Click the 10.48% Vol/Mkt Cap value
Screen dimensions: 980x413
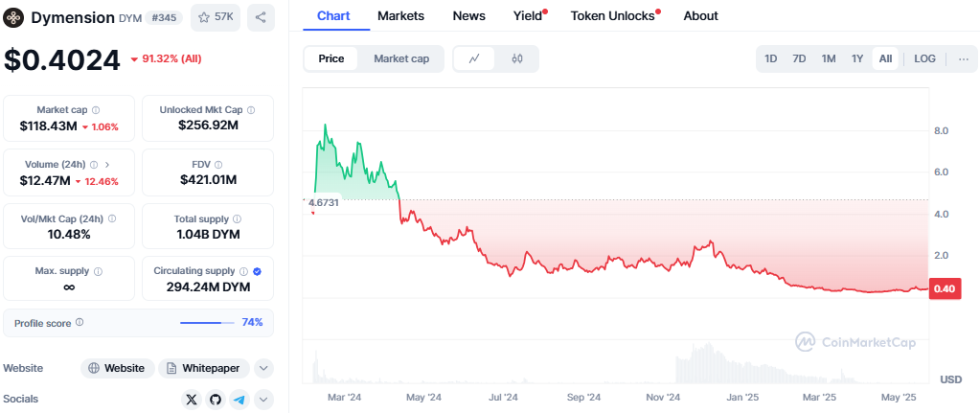tap(69, 235)
